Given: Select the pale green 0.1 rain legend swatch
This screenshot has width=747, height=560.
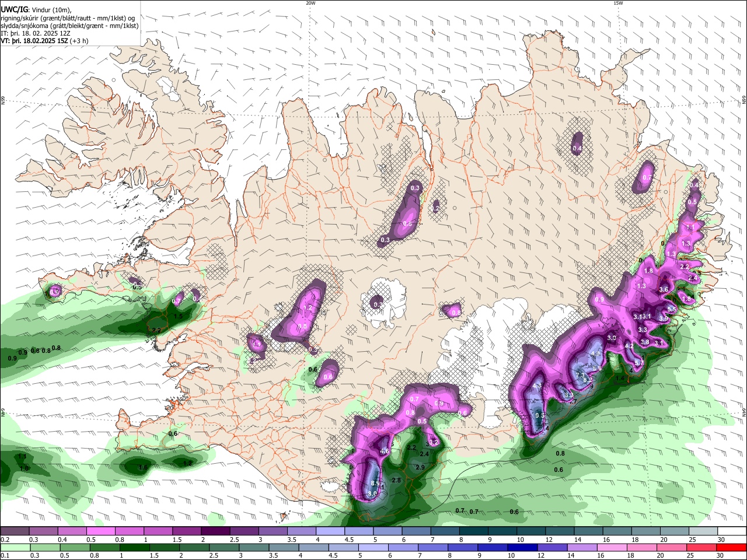Looking at the screenshot, I should pos(15,547).
